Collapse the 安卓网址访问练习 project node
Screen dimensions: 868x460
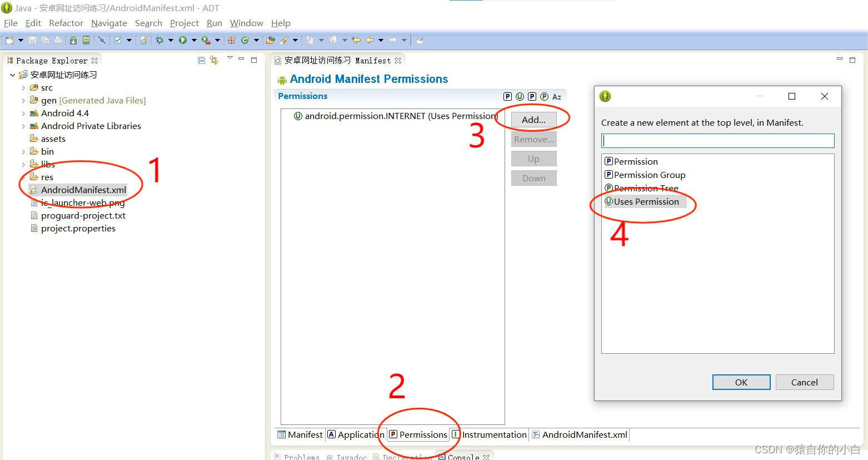pos(12,75)
